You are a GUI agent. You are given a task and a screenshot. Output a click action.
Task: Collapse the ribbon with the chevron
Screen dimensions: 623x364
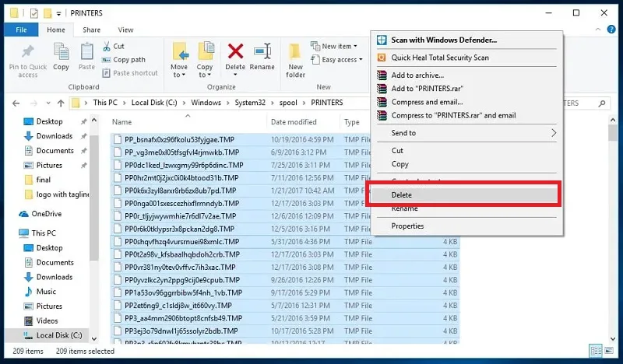[x=598, y=30]
